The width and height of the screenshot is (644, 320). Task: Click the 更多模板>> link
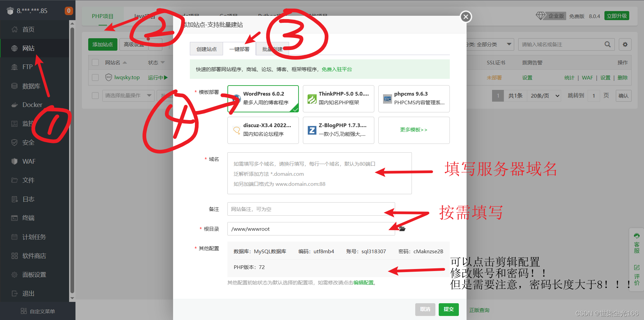[x=414, y=130]
